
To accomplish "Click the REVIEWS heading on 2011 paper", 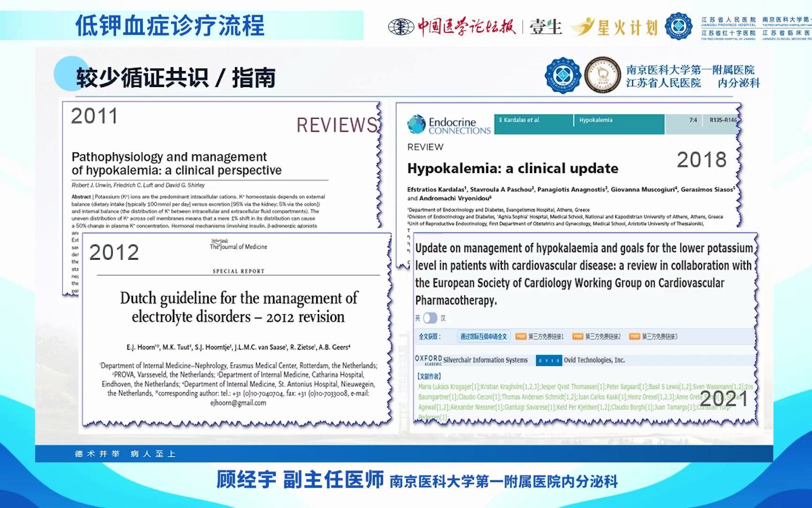I will [337, 125].
